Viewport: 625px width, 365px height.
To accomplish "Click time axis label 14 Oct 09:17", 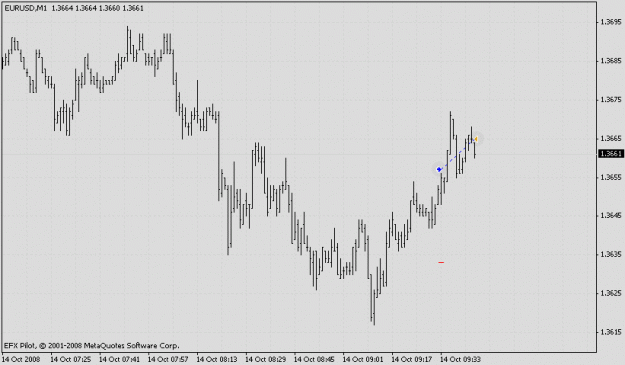I will [412, 359].
